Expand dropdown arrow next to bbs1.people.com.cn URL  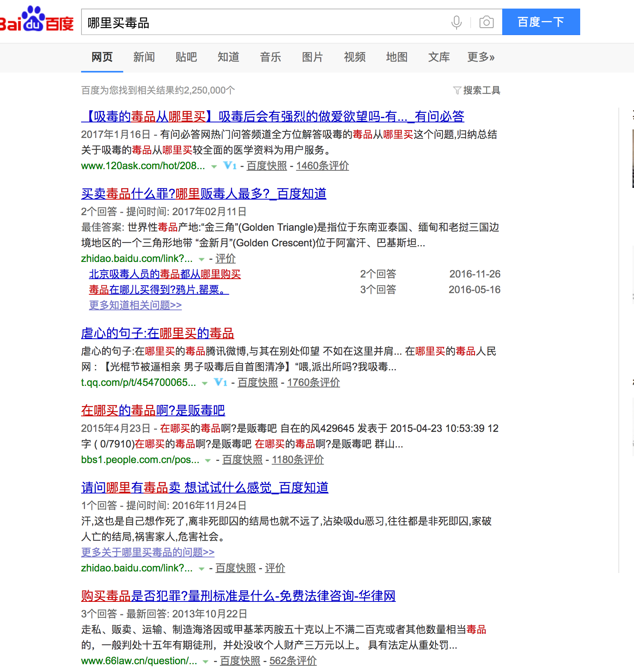coord(208,460)
